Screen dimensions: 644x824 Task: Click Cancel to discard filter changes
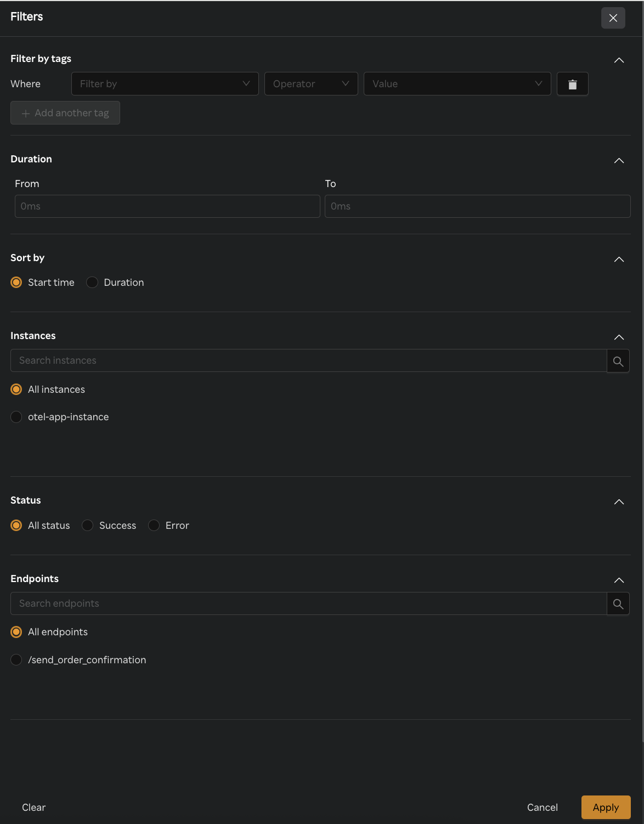click(x=542, y=807)
